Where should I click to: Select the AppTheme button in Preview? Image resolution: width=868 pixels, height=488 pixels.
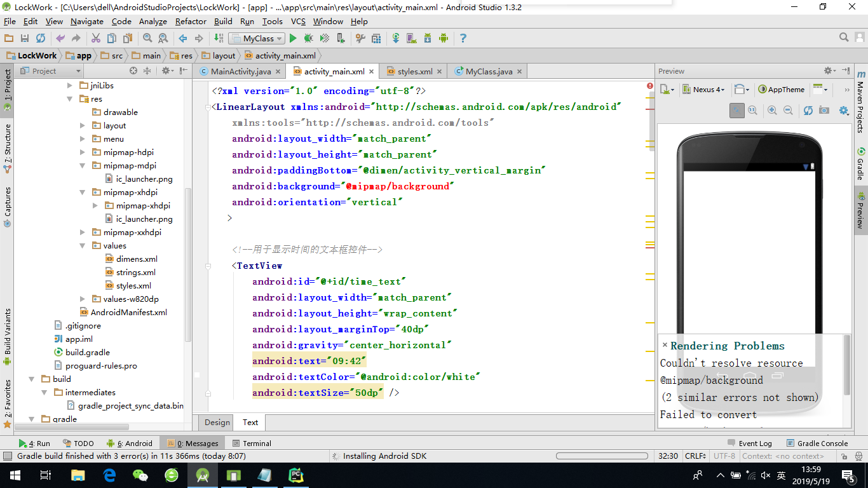pos(782,90)
